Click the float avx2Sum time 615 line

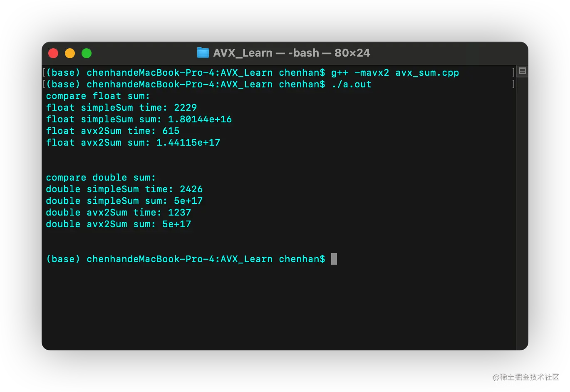click(113, 131)
